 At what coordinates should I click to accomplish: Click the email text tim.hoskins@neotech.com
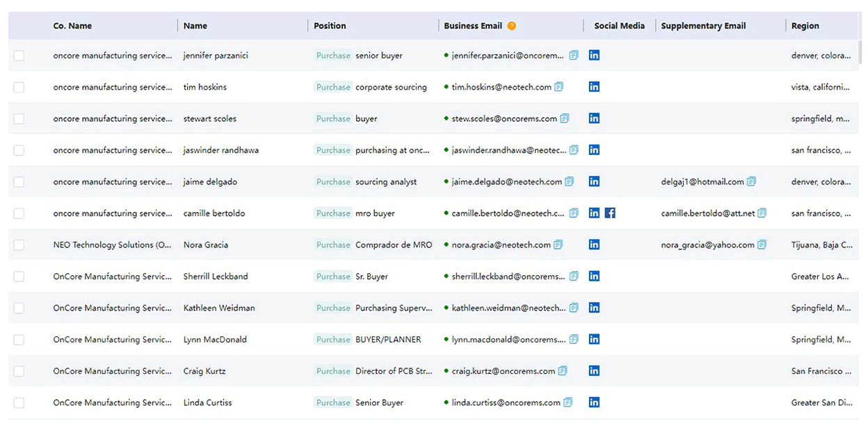(x=501, y=87)
